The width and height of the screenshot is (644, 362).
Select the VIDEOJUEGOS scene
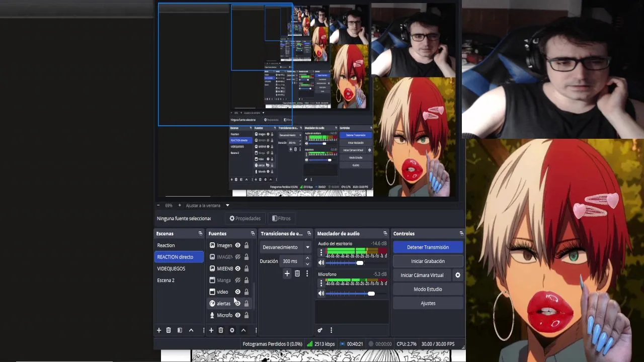[180, 268]
